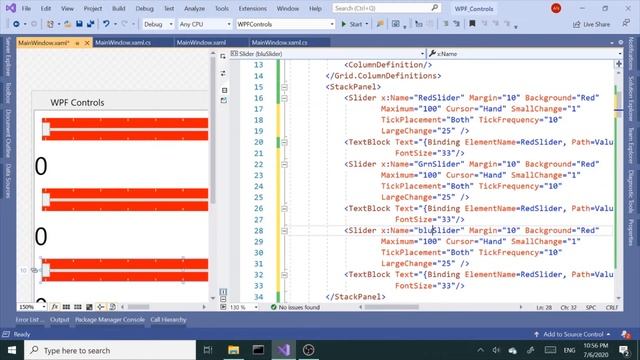
Task: Open Package Manager Console tab
Action: coord(110,320)
